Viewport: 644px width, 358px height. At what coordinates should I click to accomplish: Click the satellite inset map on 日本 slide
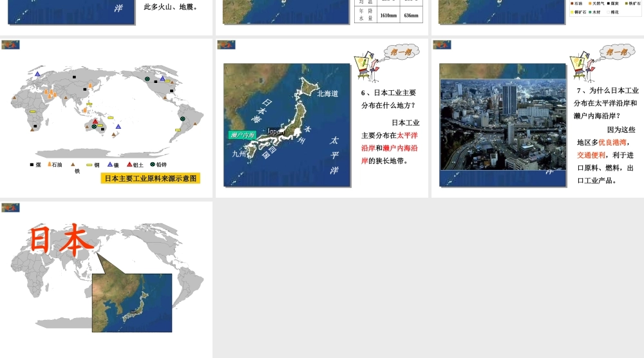coord(132,303)
